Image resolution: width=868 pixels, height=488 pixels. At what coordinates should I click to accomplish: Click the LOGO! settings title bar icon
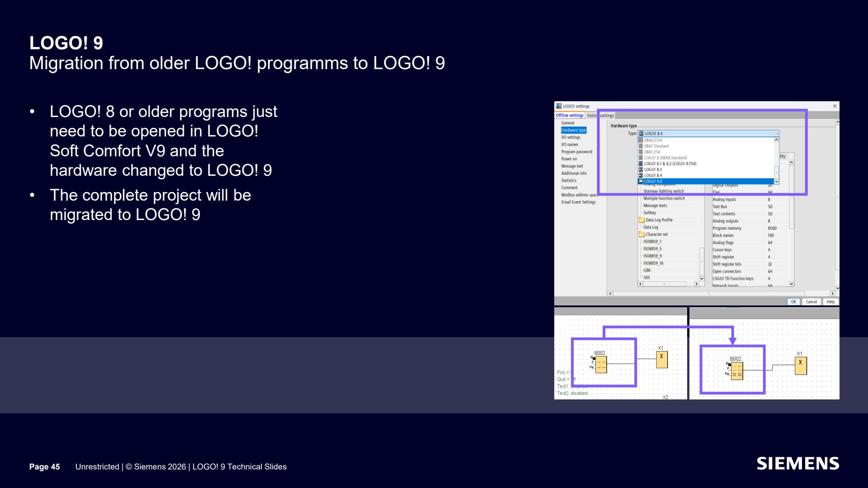click(x=559, y=106)
